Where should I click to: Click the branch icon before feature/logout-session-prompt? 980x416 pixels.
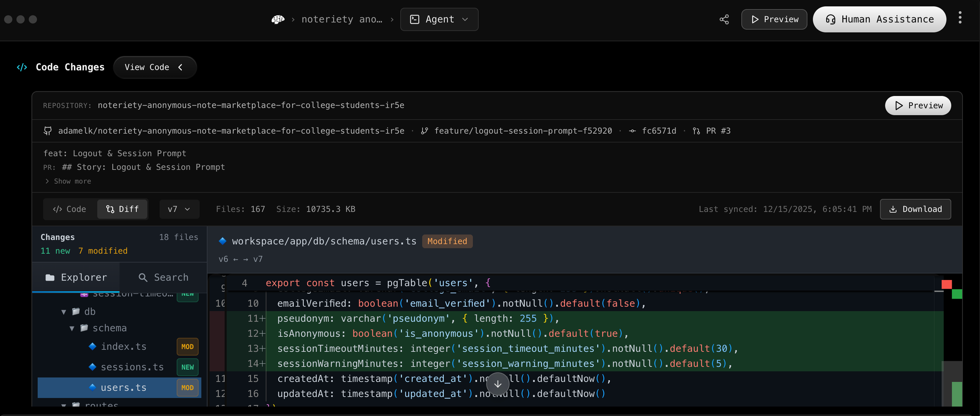pos(424,131)
